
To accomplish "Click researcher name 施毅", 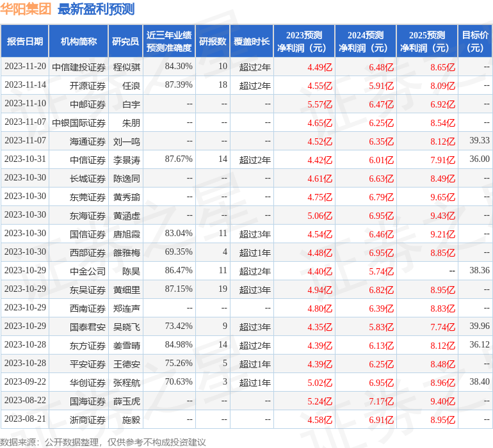I will (x=131, y=419).
